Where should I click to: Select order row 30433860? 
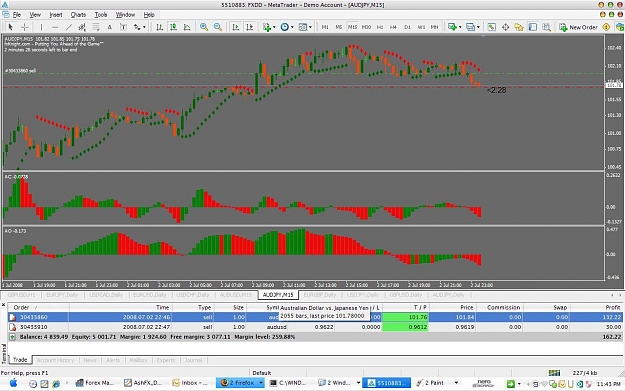click(316, 317)
